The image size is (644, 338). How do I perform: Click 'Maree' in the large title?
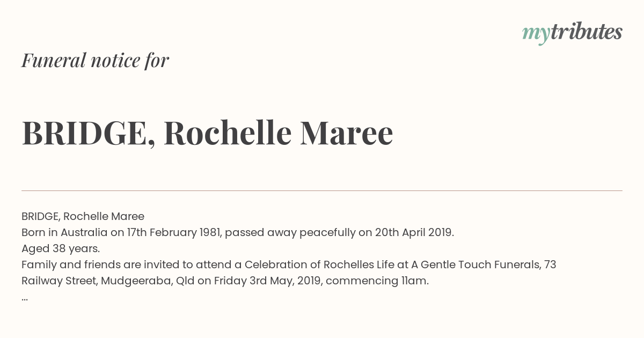[346, 133]
